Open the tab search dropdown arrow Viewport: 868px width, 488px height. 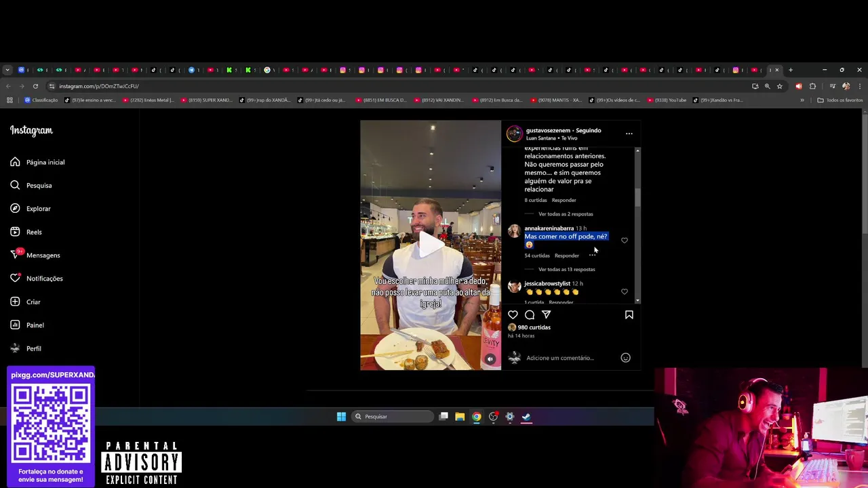(7, 70)
